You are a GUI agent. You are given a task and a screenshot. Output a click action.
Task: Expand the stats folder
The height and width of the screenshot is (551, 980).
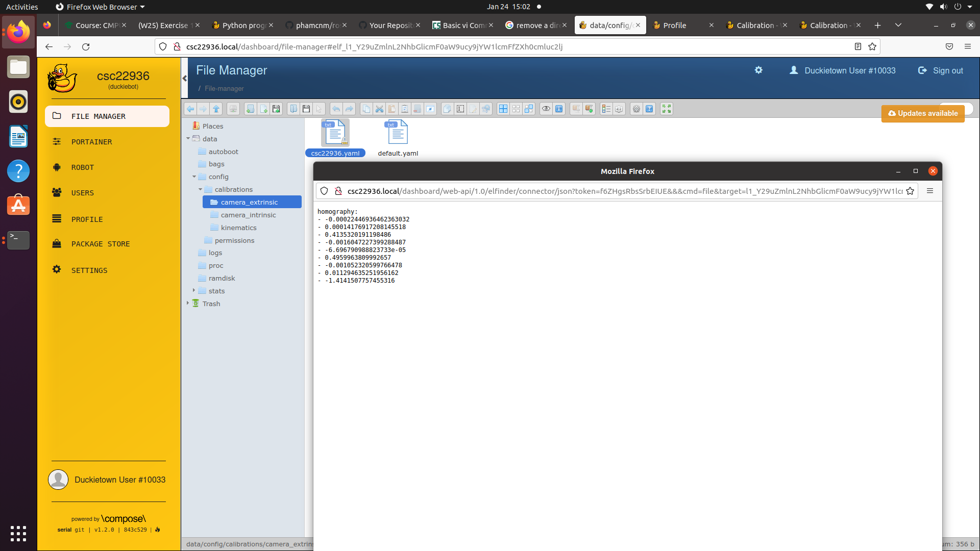point(194,290)
